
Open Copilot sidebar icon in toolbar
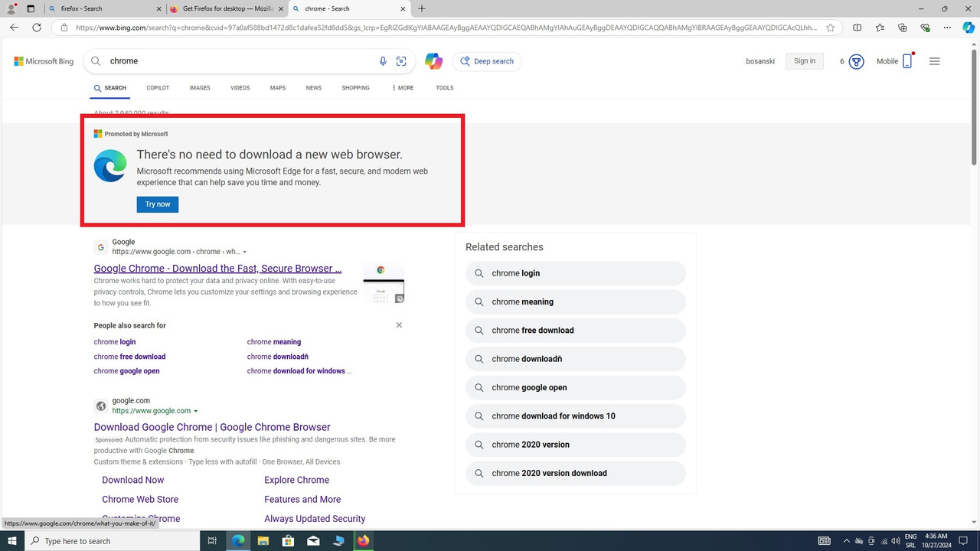click(x=969, y=28)
